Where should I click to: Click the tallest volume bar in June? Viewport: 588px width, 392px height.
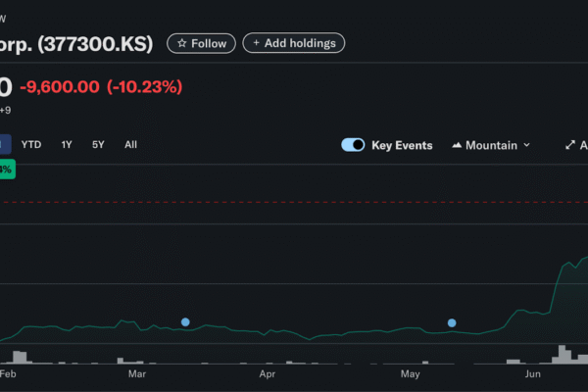(563, 354)
